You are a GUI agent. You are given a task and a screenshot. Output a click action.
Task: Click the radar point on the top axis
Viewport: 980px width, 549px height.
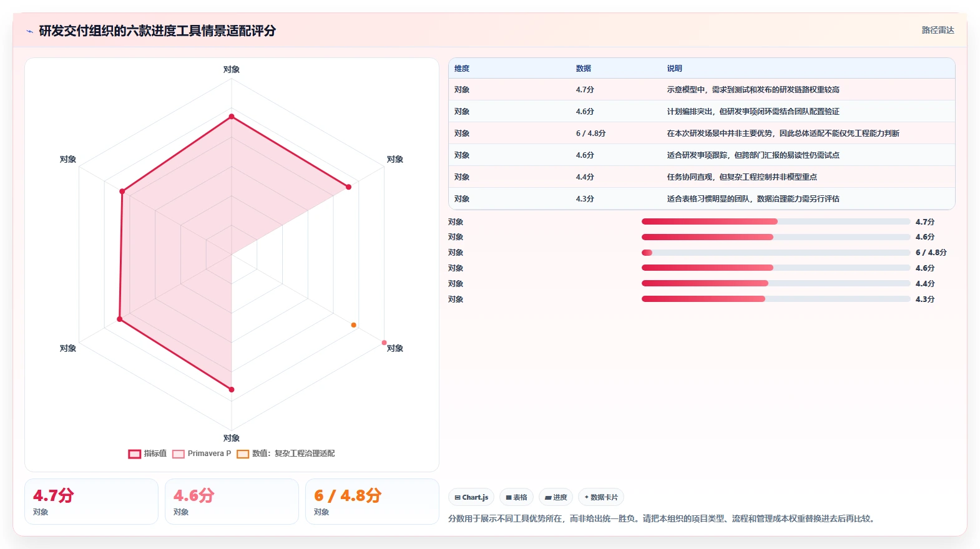232,117
